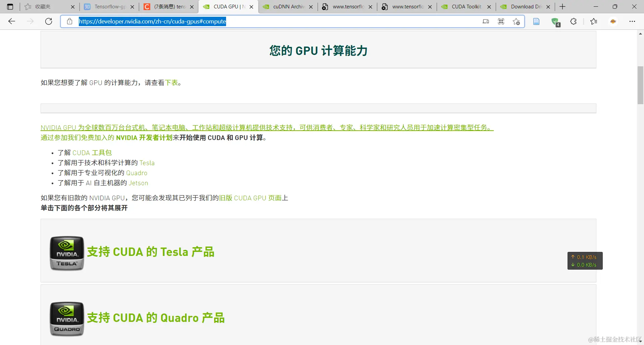Close the cuDNN Archive tab
The width and height of the screenshot is (644, 345).
311,7
